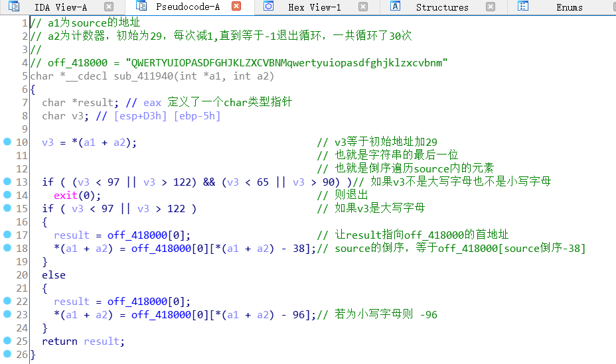The image size is (616, 364).
Task: Click the closing brace on line 26
Action: point(33,355)
